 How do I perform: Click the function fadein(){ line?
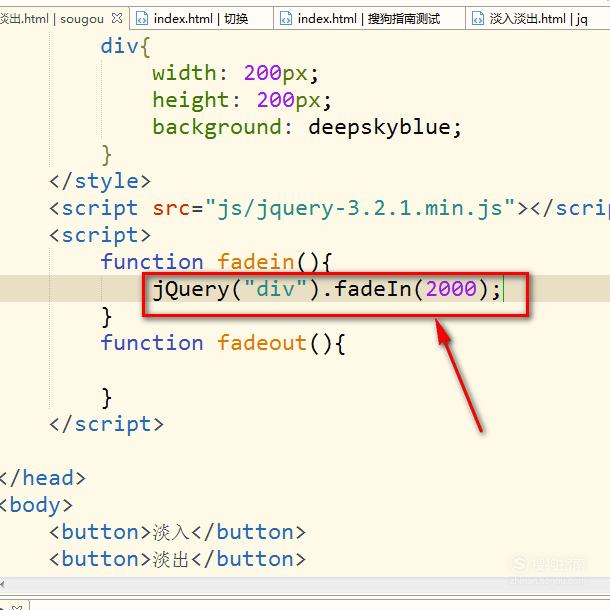216,262
